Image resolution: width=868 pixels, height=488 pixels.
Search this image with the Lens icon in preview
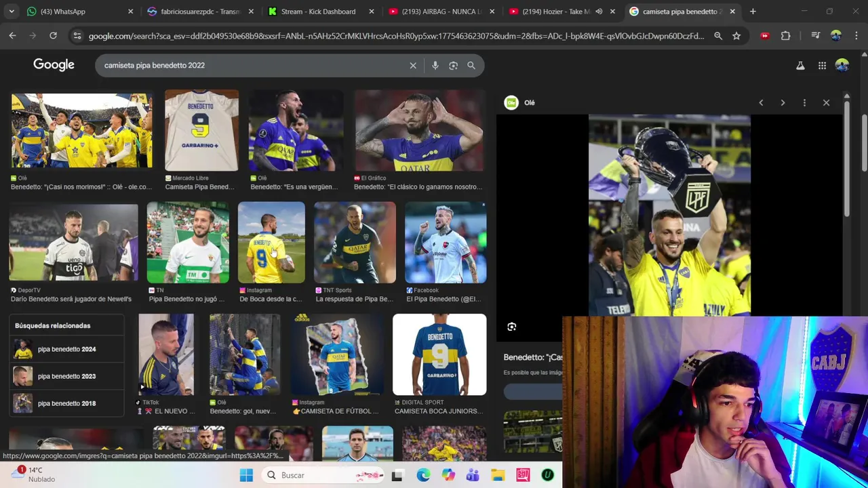point(512,327)
